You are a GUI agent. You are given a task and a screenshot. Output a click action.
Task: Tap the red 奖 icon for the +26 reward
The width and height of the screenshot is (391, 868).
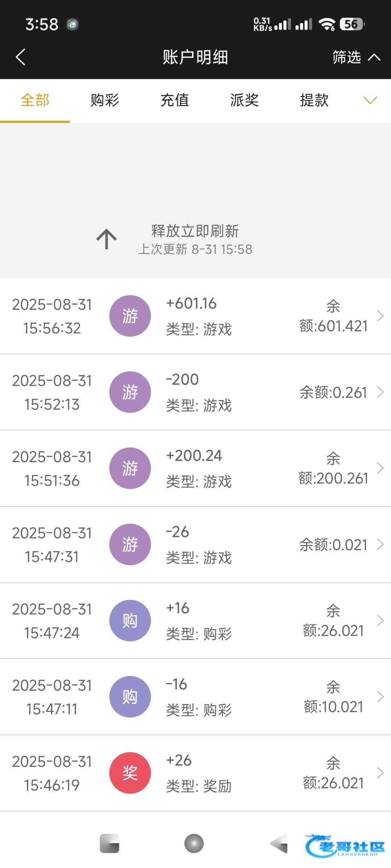pyautogui.click(x=130, y=773)
